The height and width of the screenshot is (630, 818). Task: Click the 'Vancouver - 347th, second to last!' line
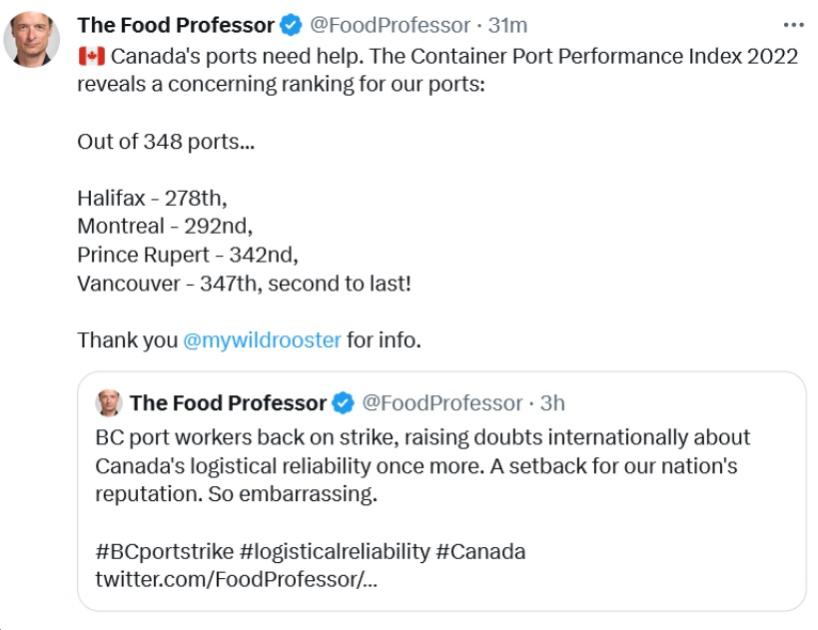tap(243, 283)
